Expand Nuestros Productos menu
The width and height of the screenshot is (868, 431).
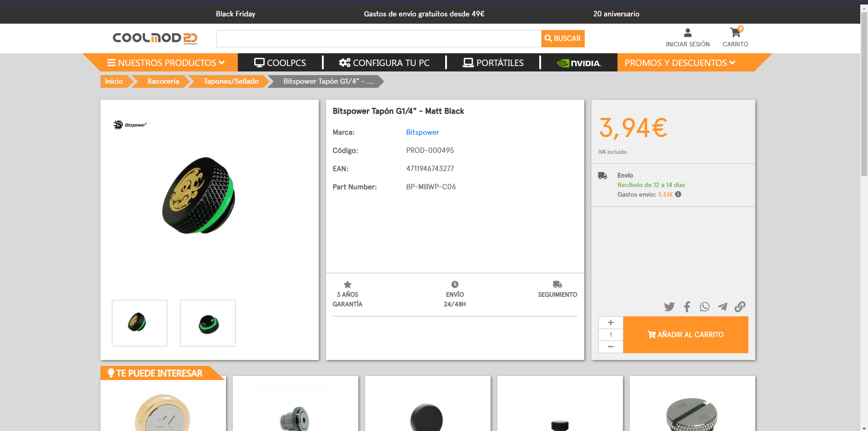click(x=166, y=63)
